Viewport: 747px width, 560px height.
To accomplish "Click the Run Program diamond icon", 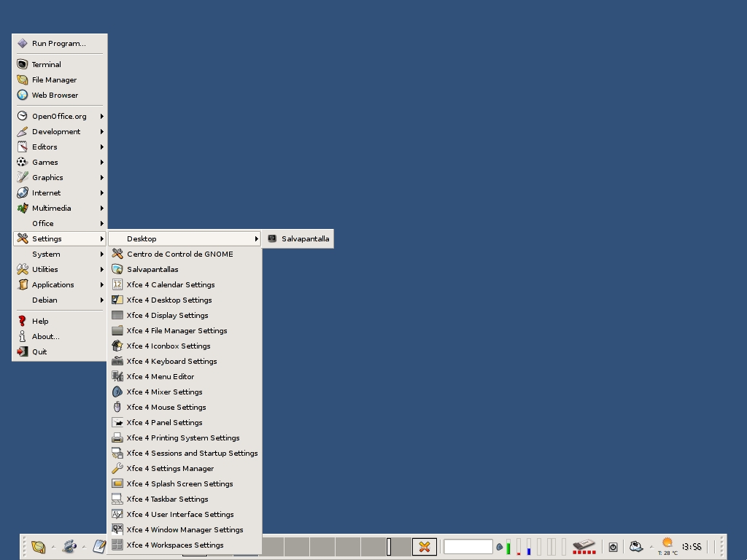I will (x=23, y=43).
